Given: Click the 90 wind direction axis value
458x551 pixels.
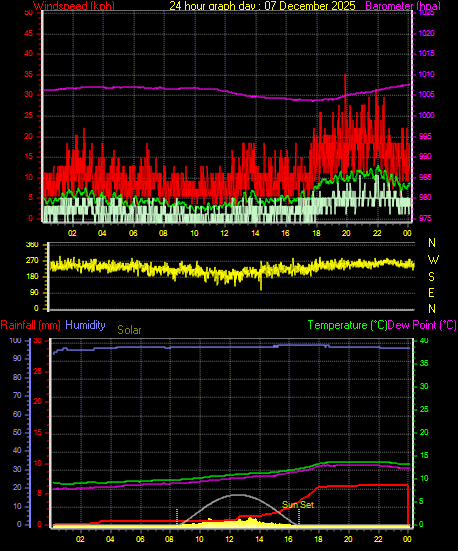Looking at the screenshot, I should 34,293.
